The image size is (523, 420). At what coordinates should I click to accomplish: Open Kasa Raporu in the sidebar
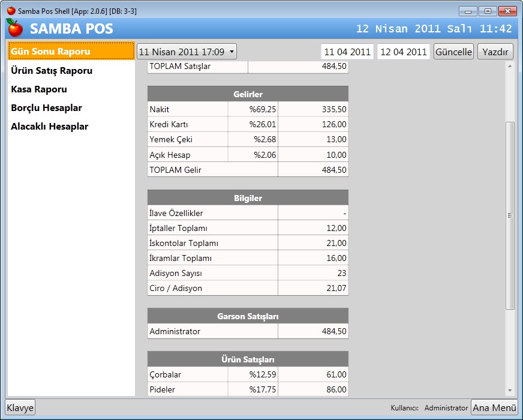click(39, 89)
